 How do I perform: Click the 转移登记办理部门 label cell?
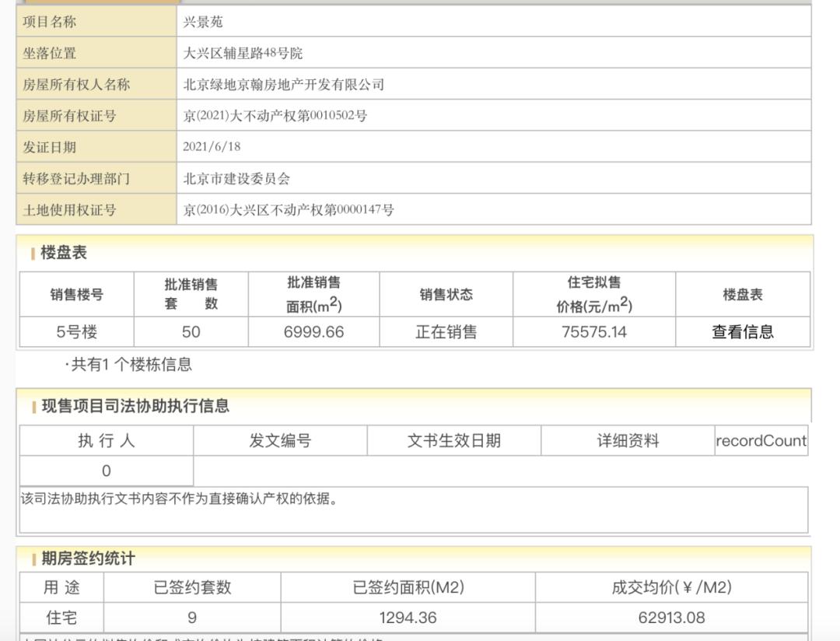(96, 178)
